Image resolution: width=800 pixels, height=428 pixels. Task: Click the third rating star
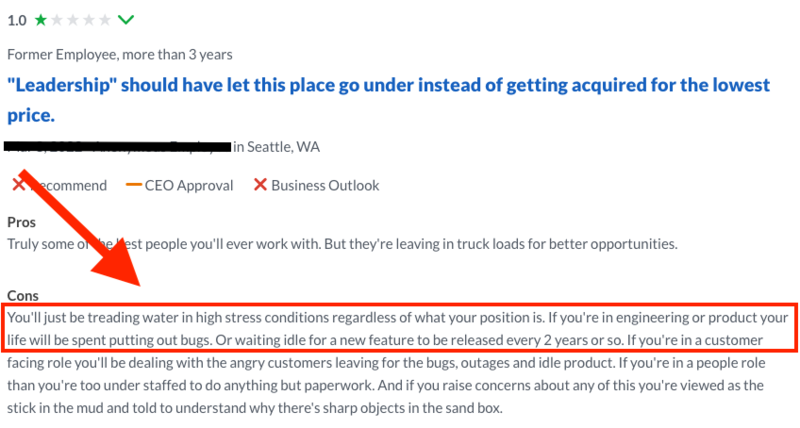click(73, 20)
